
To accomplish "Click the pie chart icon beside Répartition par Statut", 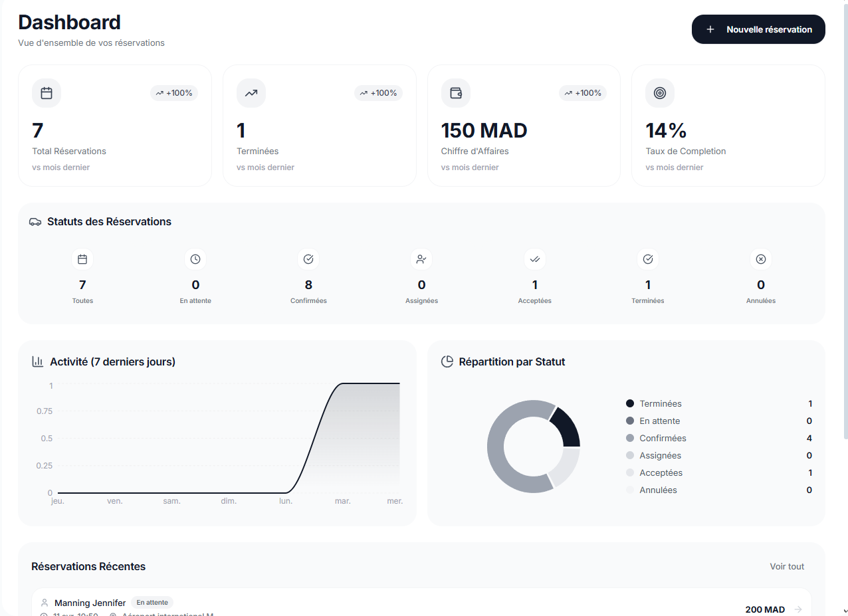I will pos(447,361).
